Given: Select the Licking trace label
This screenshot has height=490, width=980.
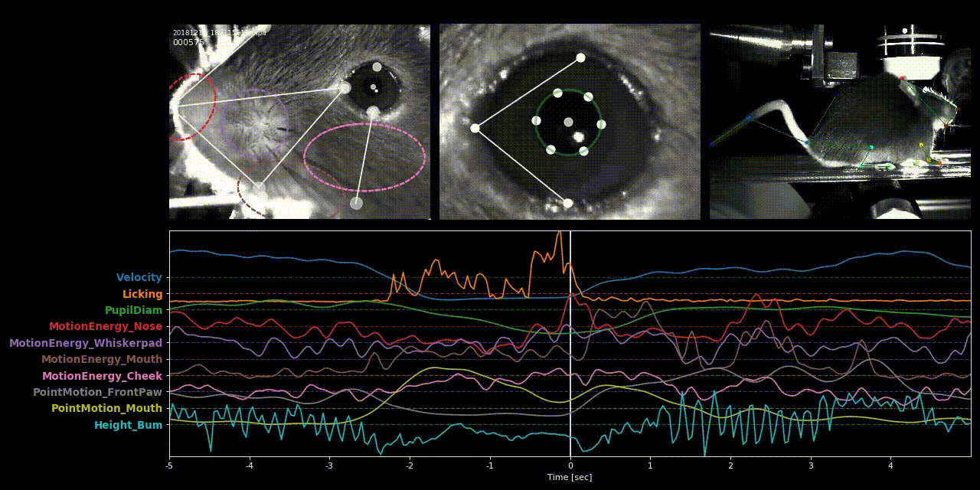Looking at the screenshot, I should [x=142, y=294].
